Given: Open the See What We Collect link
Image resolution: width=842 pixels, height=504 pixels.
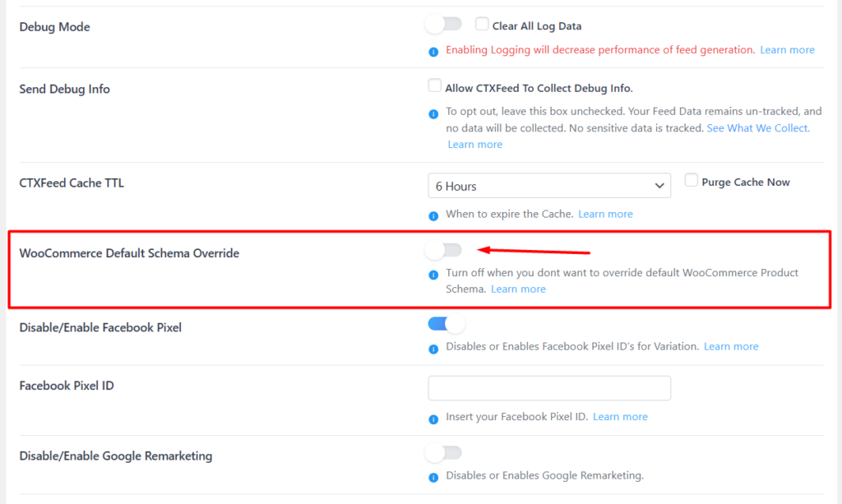Looking at the screenshot, I should (x=756, y=127).
